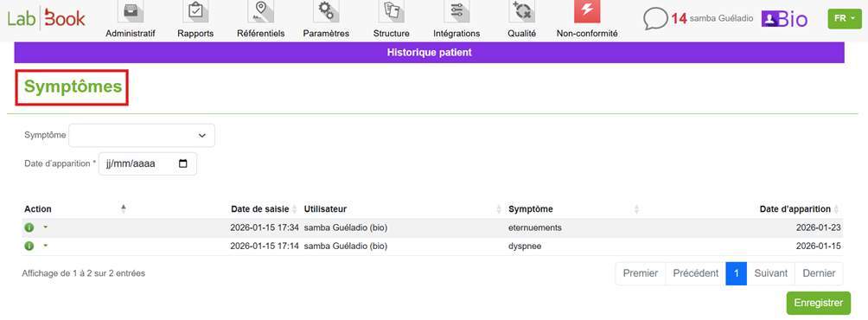The height and width of the screenshot is (320, 868).
Task: Click apparition date 2026-01-15 of dyspnee row
Action: [x=819, y=246]
